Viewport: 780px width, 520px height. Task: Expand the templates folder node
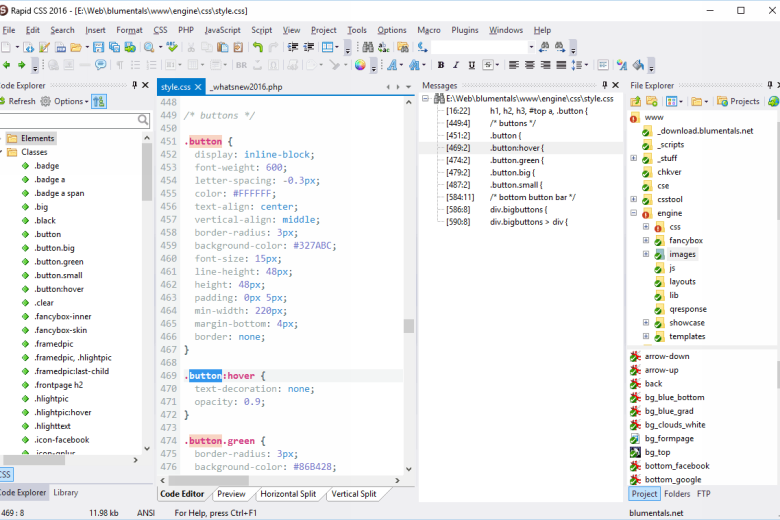pyautogui.click(x=646, y=336)
